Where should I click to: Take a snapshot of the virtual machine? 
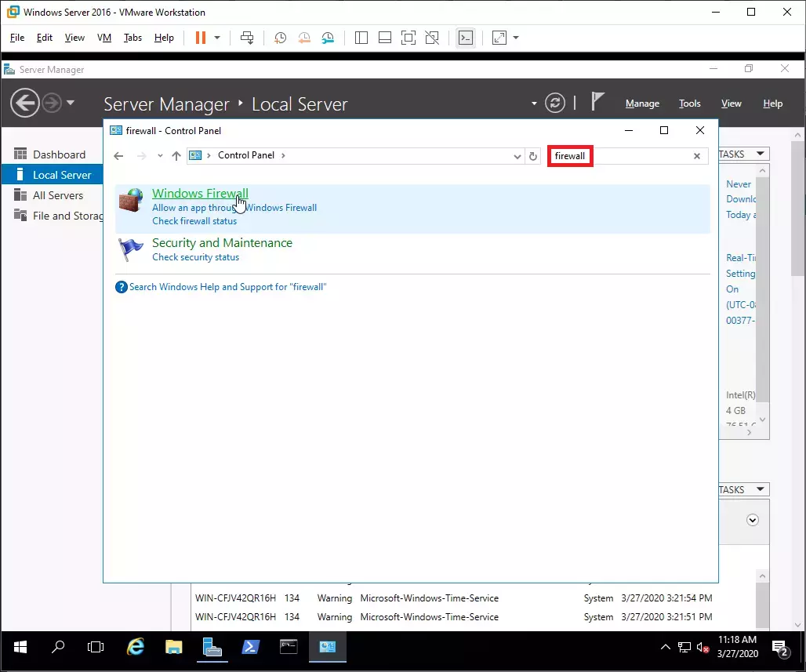coord(280,38)
